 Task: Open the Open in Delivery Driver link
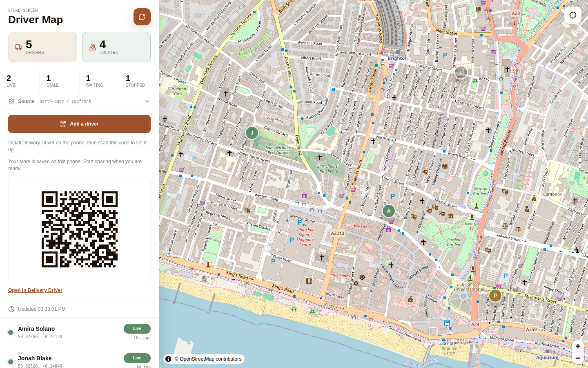tap(35, 290)
